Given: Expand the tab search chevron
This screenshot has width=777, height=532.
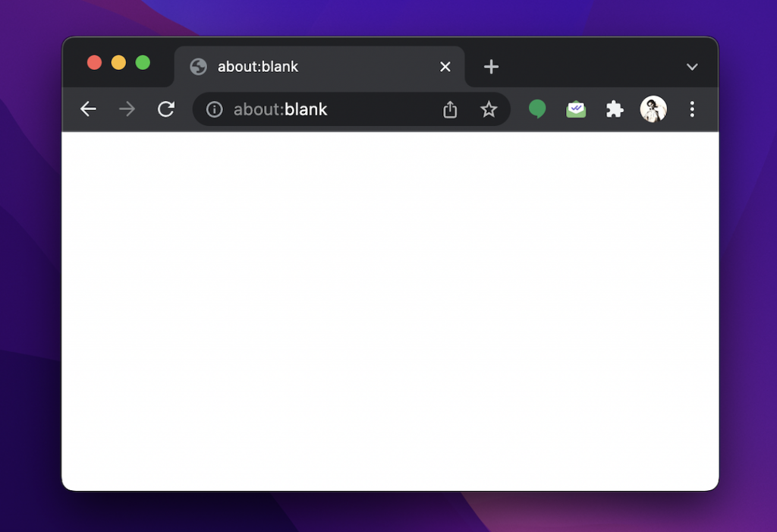Looking at the screenshot, I should coord(692,67).
